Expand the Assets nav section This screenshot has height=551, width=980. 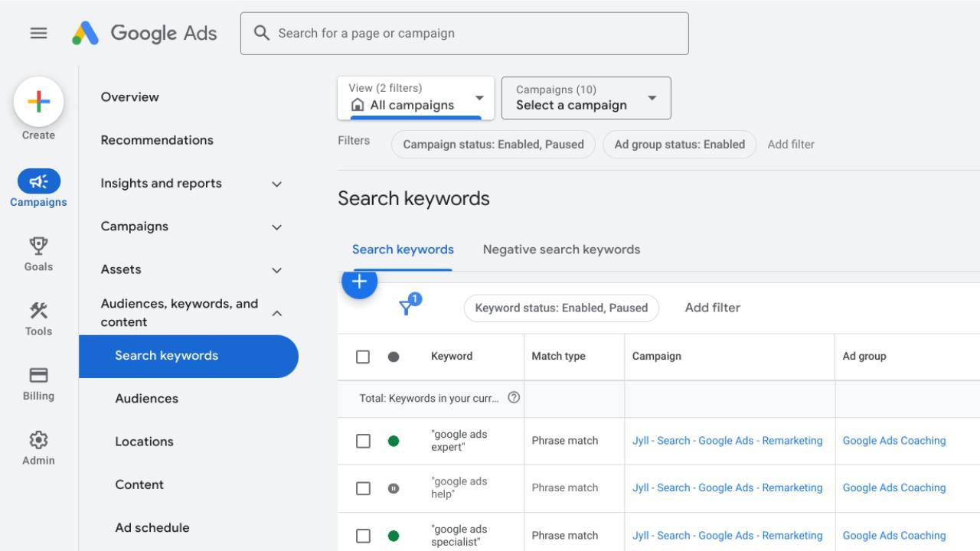(x=277, y=269)
